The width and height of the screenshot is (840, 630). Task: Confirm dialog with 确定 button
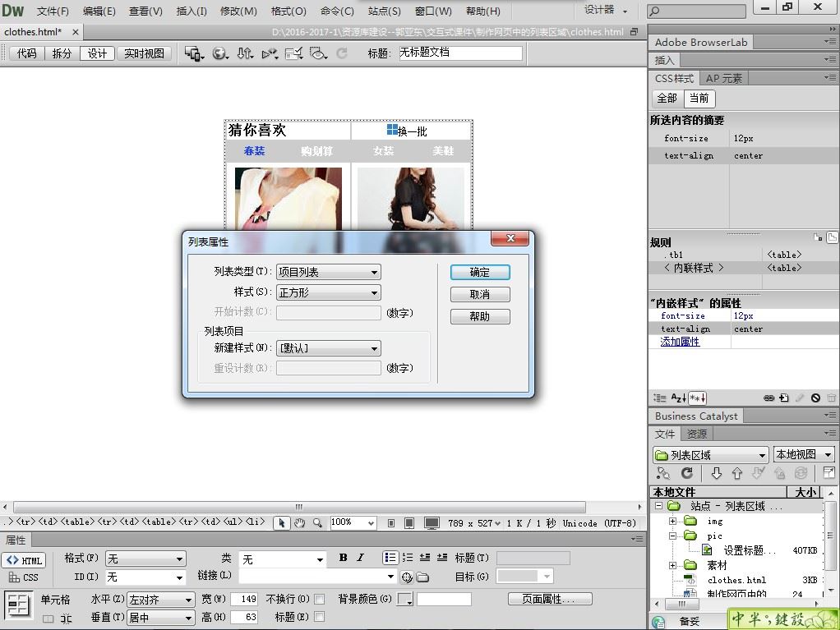(x=480, y=272)
